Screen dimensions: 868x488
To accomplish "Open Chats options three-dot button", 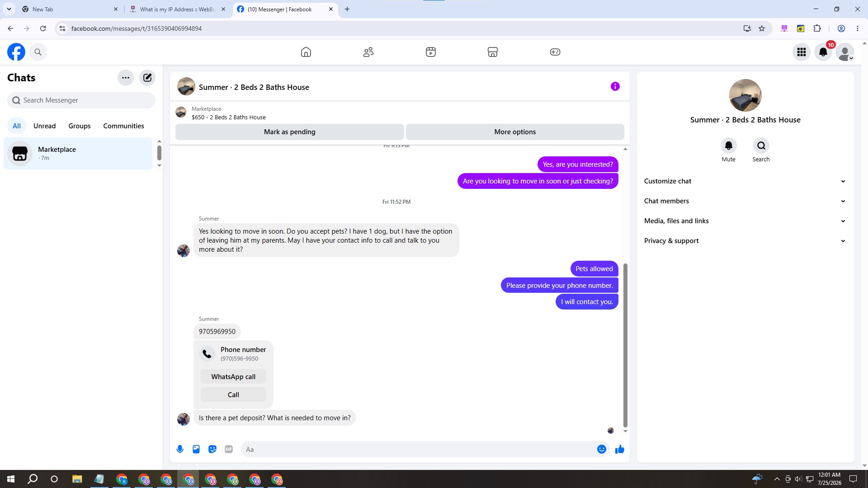I will point(126,78).
